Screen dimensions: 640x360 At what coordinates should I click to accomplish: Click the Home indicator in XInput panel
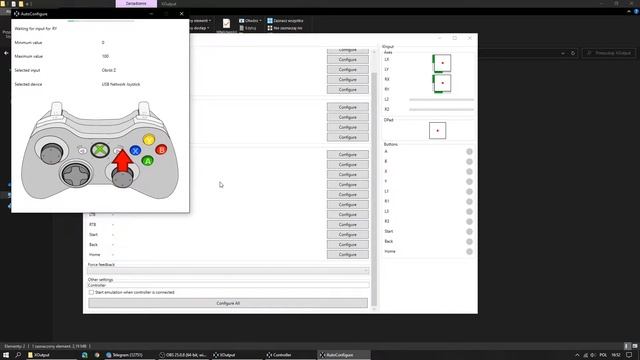coord(469,251)
